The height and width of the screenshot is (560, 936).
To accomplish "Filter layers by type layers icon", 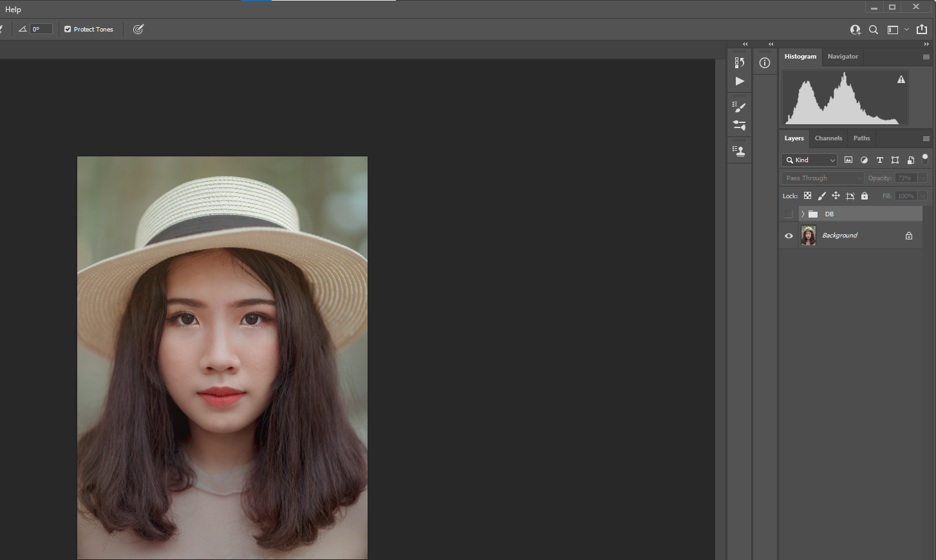I will [879, 160].
